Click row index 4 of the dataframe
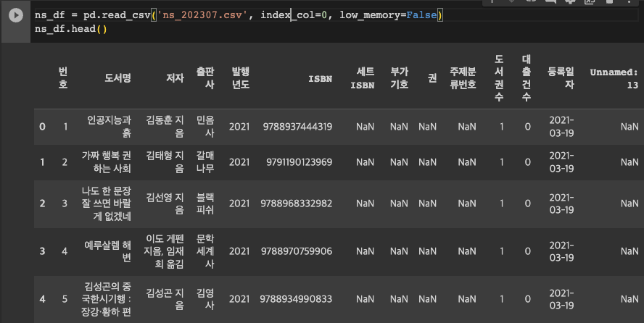The width and height of the screenshot is (644, 323). [42, 299]
